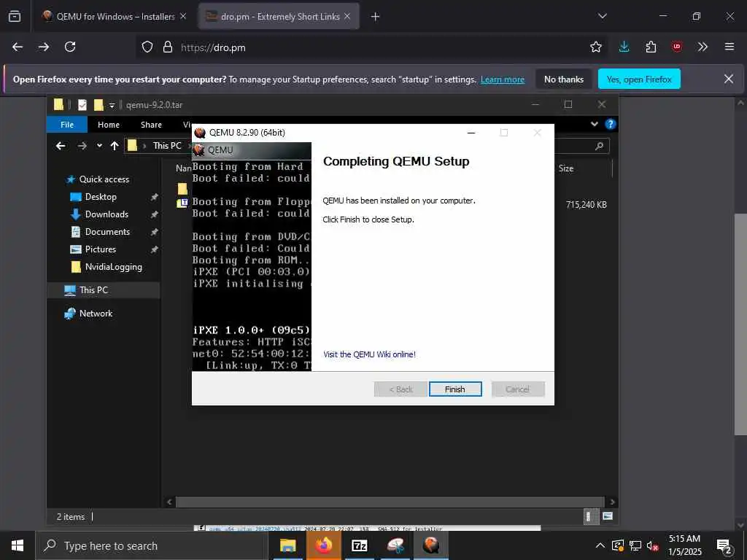Select Network in navigation pane
The height and width of the screenshot is (560, 747).
click(96, 314)
